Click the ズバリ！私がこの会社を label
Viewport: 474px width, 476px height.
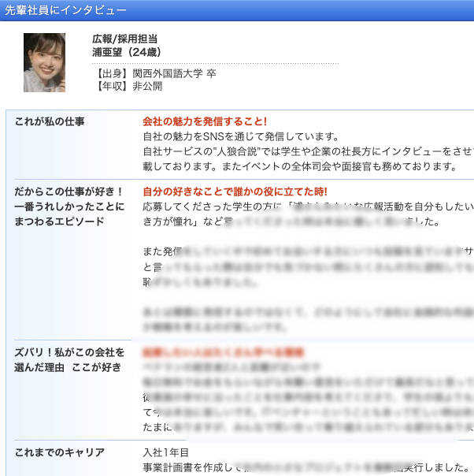coord(69,352)
